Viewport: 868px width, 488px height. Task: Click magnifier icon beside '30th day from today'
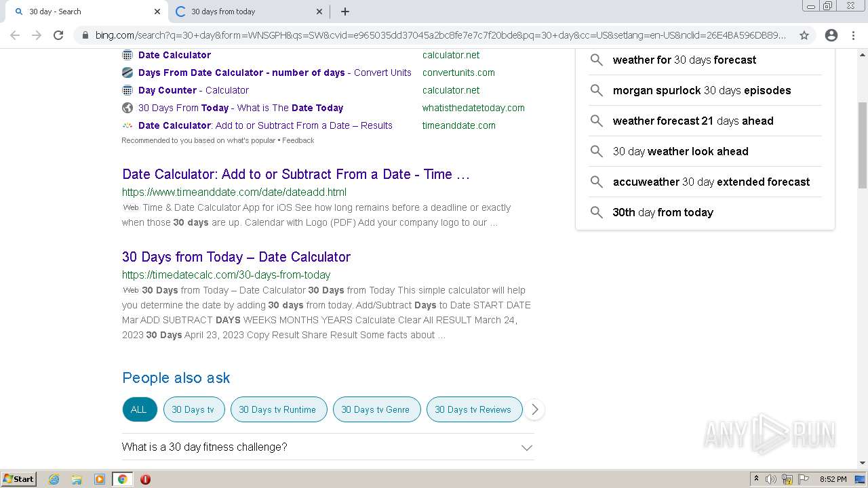596,212
